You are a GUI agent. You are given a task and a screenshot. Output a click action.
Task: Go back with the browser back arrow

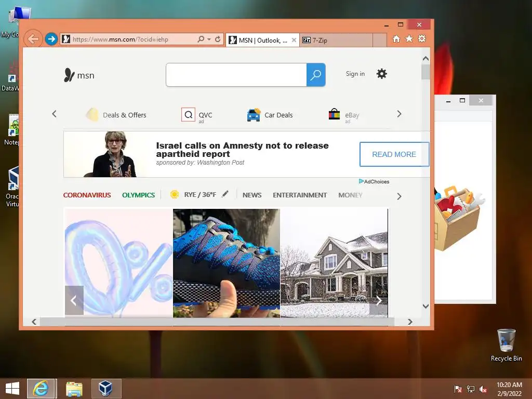coord(33,39)
